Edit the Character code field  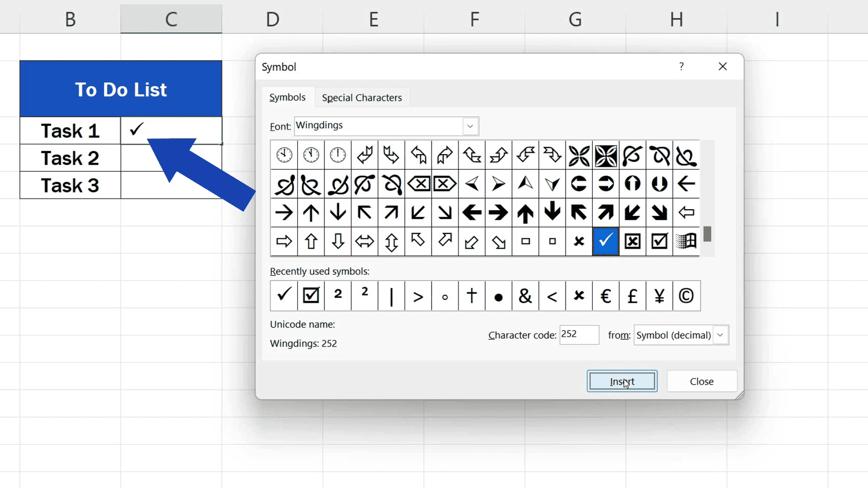(578, 335)
